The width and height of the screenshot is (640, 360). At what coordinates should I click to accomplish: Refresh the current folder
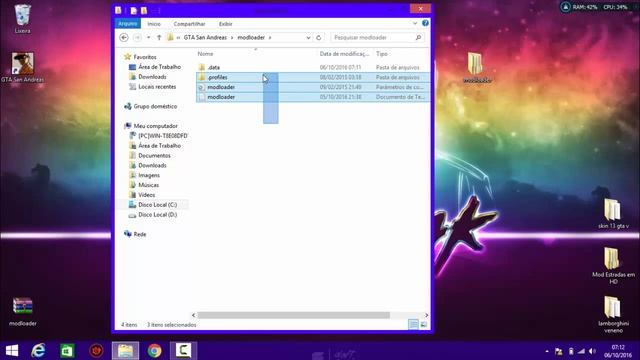click(319, 38)
